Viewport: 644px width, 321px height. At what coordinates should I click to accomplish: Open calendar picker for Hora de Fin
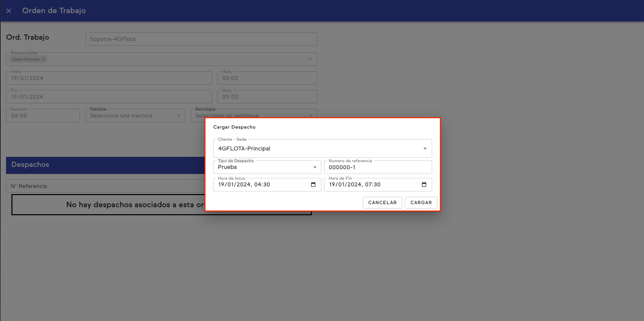point(424,185)
